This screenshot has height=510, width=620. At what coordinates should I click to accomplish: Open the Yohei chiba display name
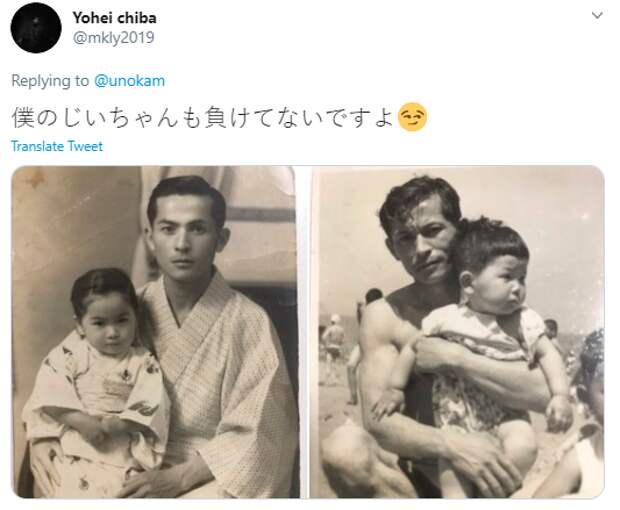(114, 18)
